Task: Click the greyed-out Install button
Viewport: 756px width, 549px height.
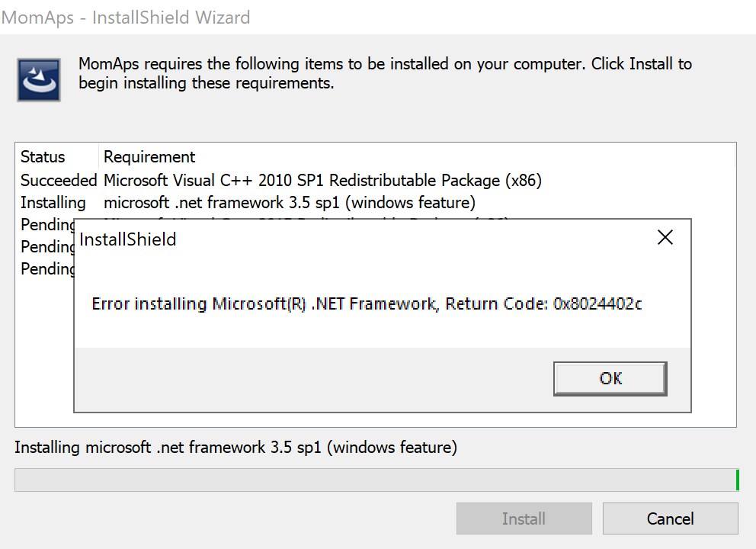Action: 524,518
